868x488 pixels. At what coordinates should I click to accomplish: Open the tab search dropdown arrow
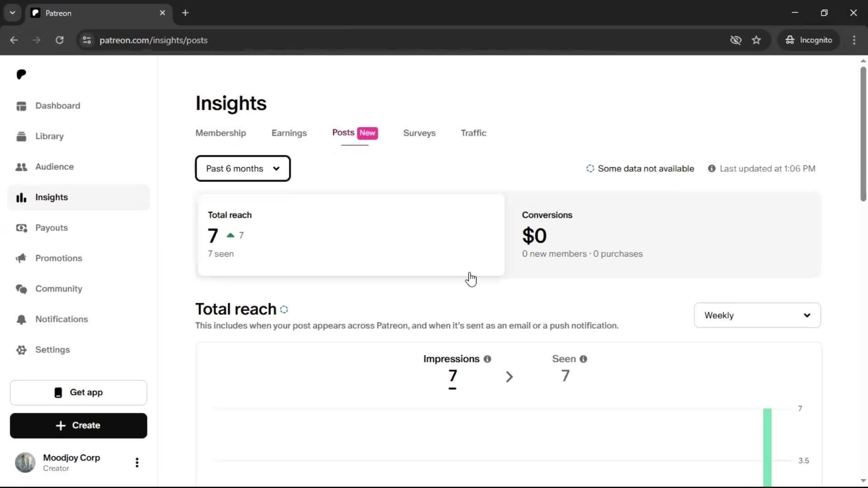(13, 13)
